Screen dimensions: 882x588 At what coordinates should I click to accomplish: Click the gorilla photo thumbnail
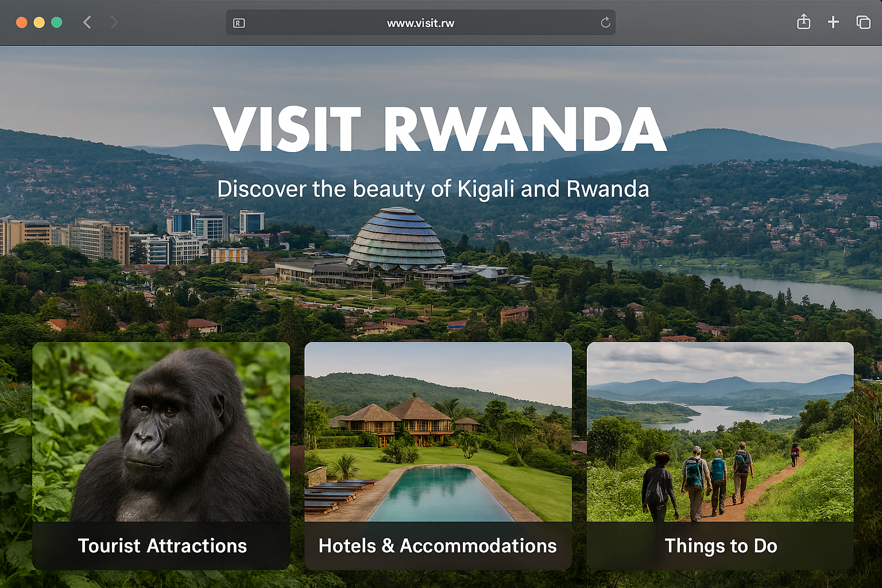161,432
